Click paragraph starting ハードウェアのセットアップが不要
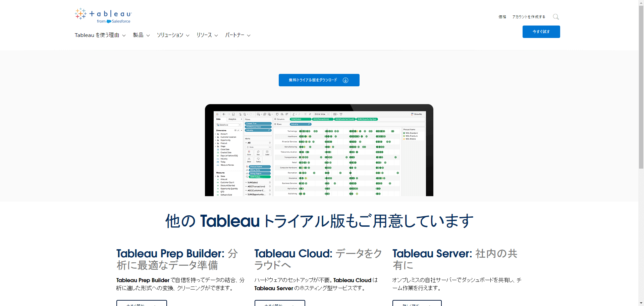 [316, 284]
